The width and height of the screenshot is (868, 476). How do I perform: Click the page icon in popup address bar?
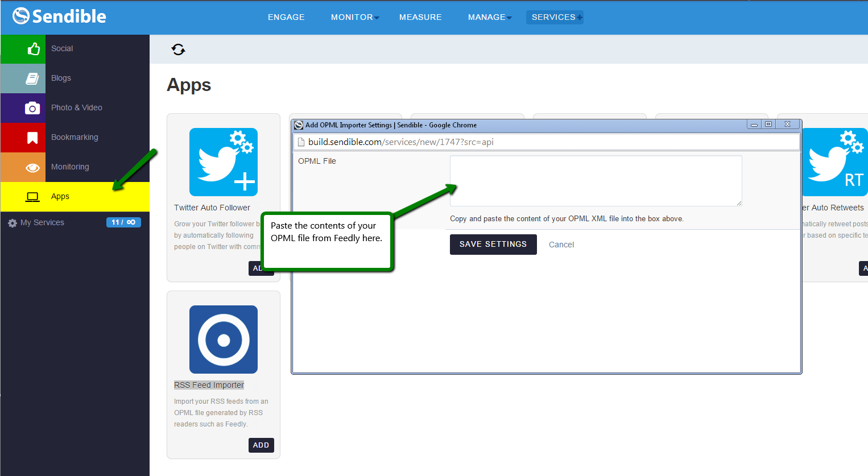[x=301, y=142]
